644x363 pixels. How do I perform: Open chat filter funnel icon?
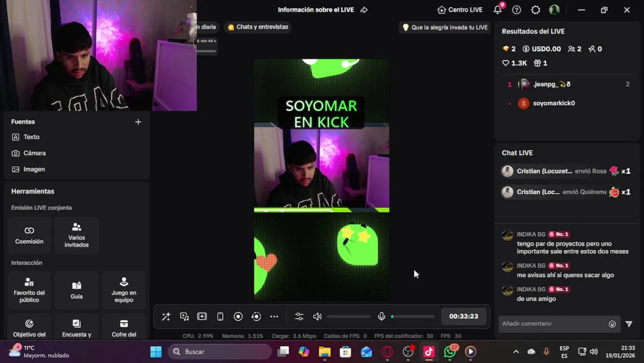pyautogui.click(x=629, y=324)
